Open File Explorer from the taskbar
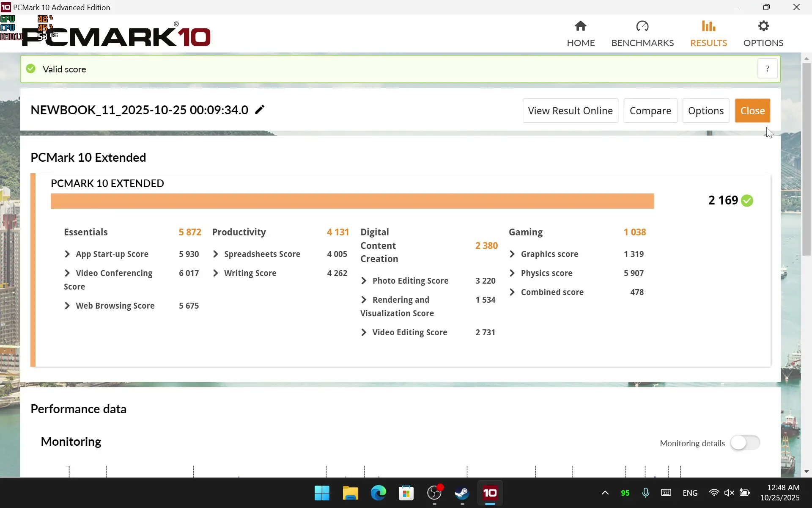The image size is (812, 508). (x=350, y=493)
